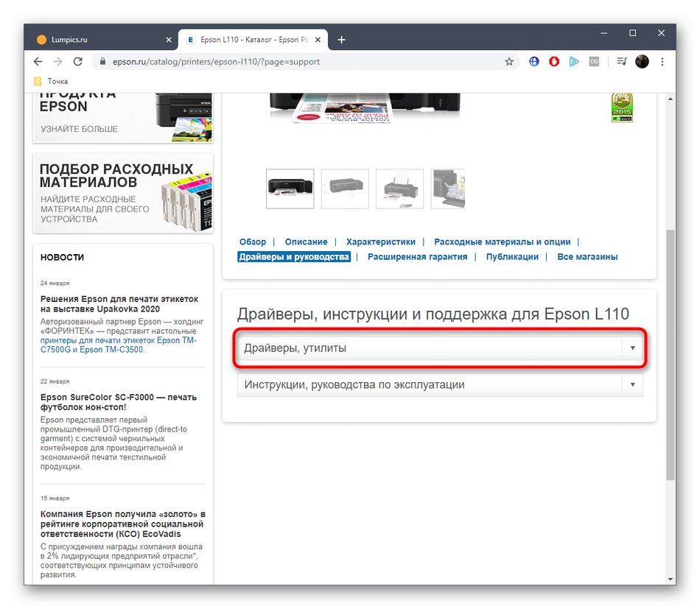View site security via the padlock icon
This screenshot has height=609, width=700.
coord(102,62)
